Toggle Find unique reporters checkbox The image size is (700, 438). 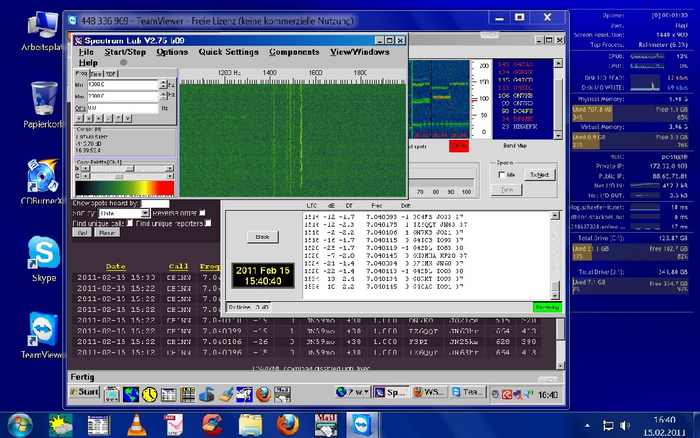coord(208,223)
